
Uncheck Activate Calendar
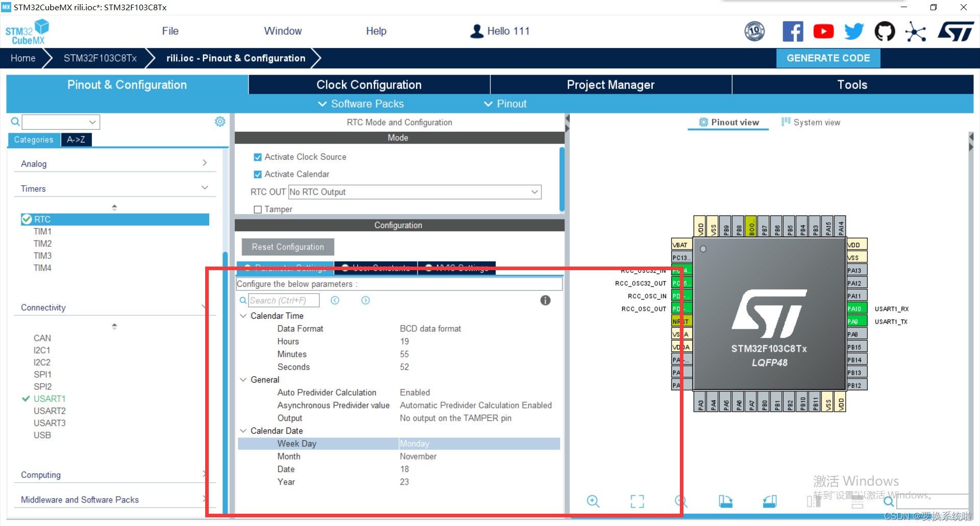pyautogui.click(x=258, y=175)
